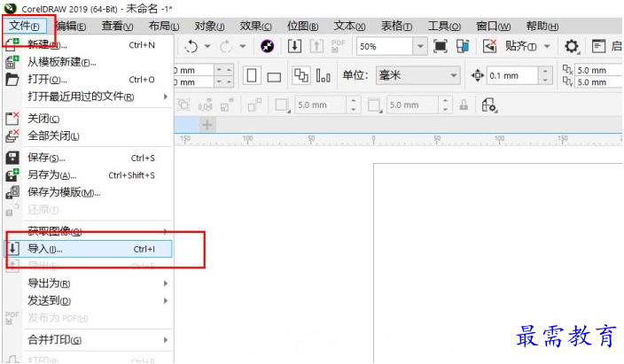Click the black round search content icon
Viewport: 624px width, 364px height.
tap(267, 47)
